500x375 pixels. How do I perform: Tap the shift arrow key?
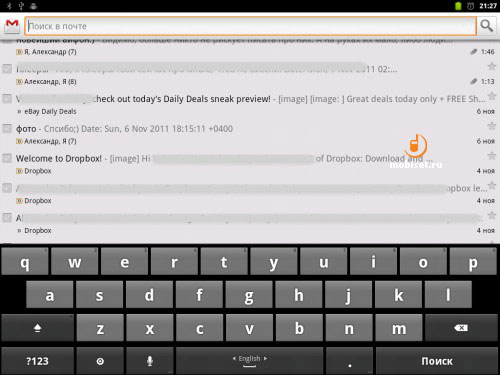pos(38,328)
